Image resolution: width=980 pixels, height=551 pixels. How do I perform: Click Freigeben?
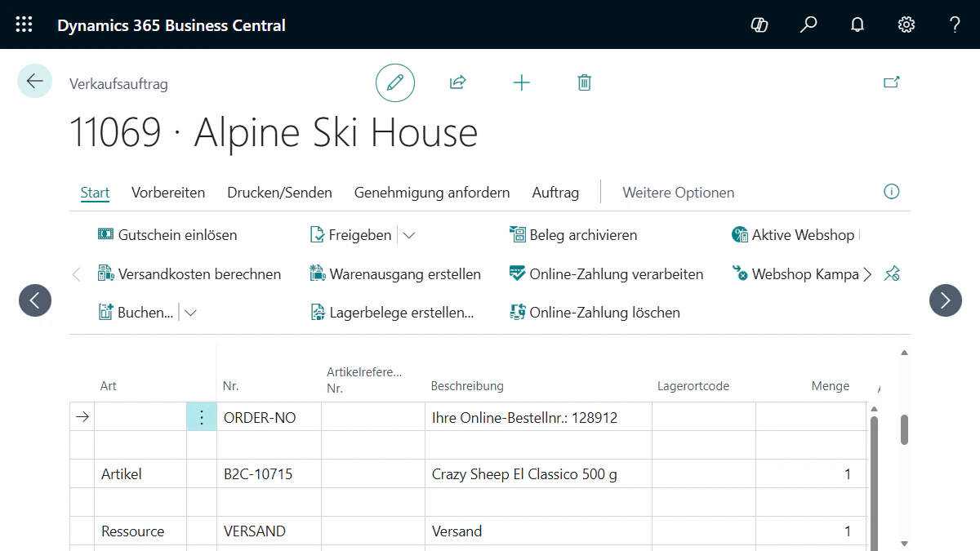click(350, 235)
